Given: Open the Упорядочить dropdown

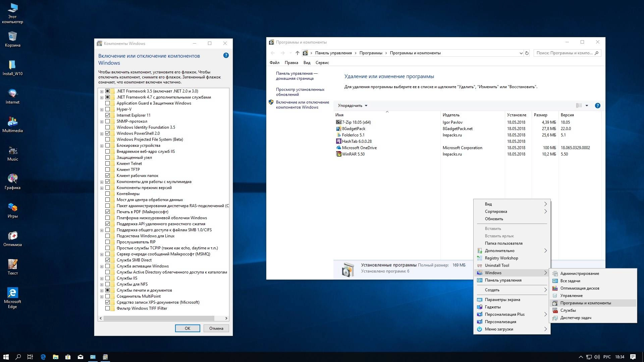Looking at the screenshot, I should (353, 106).
